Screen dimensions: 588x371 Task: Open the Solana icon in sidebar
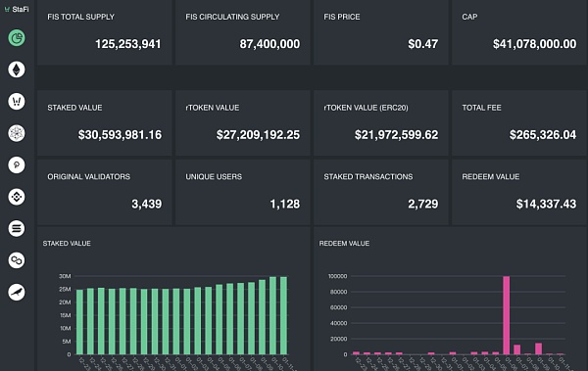[17, 228]
